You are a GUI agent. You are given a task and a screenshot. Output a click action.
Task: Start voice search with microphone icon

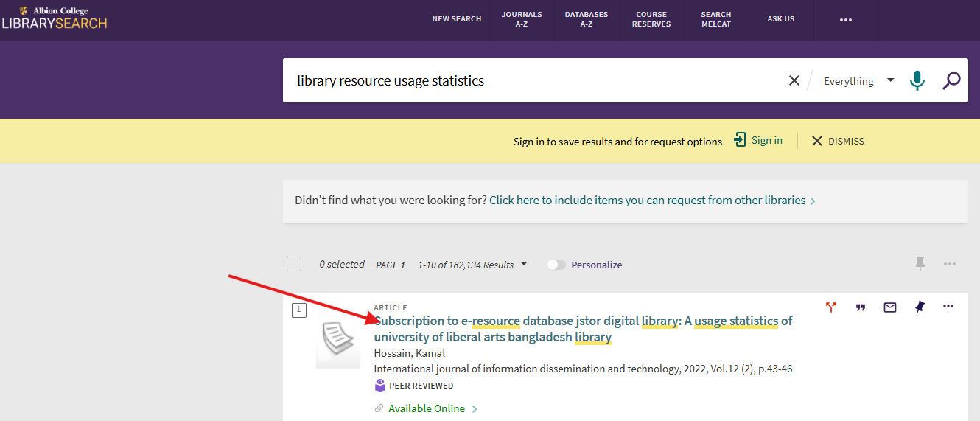click(x=917, y=80)
